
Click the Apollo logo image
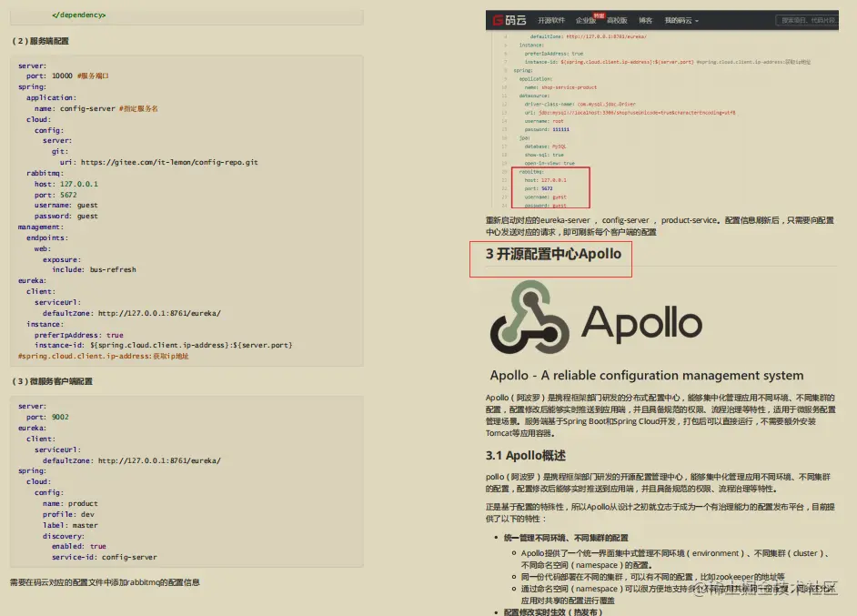596,318
